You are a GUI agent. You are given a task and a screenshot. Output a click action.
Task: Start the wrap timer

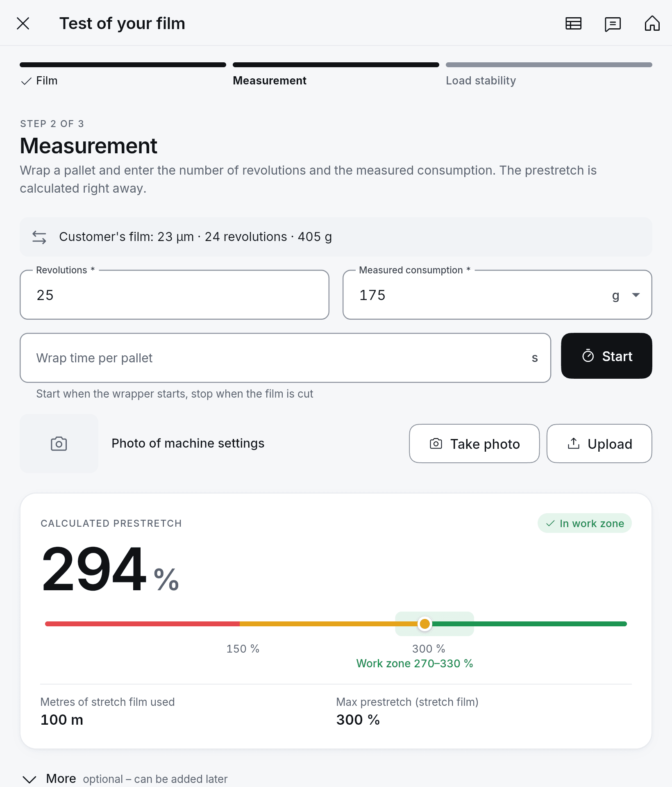click(606, 356)
